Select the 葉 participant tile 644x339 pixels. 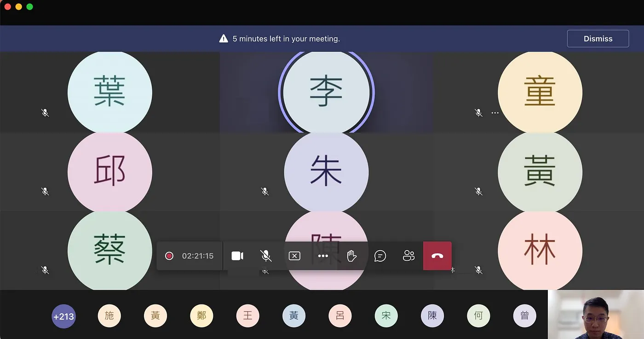[110, 92]
